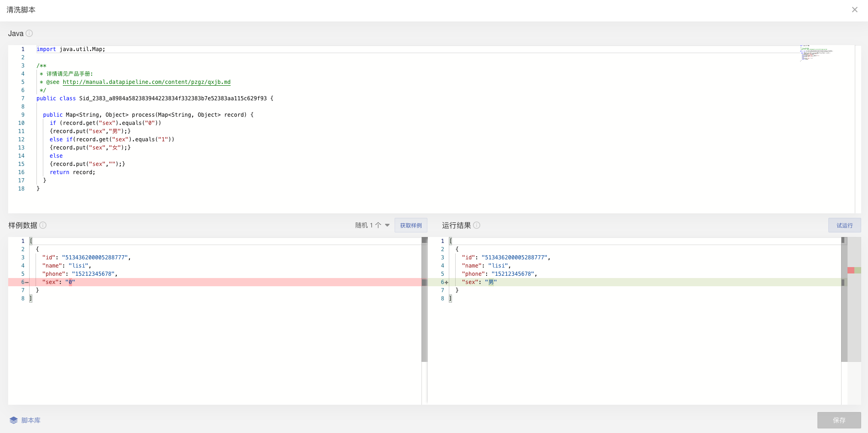Click the 试运行 button

click(844, 225)
